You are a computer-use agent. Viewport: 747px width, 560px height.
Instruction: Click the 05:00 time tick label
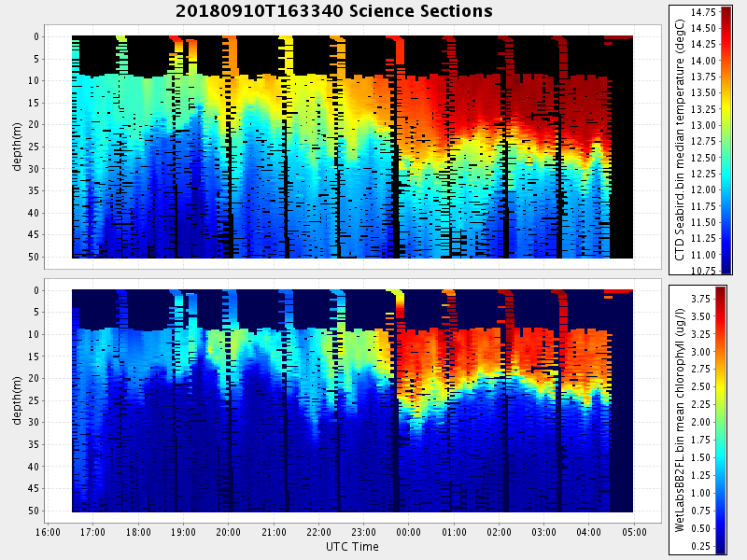(634, 531)
